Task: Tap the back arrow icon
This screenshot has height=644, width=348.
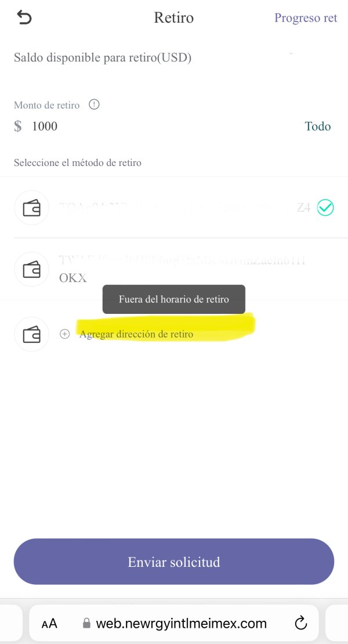Action: tap(24, 17)
